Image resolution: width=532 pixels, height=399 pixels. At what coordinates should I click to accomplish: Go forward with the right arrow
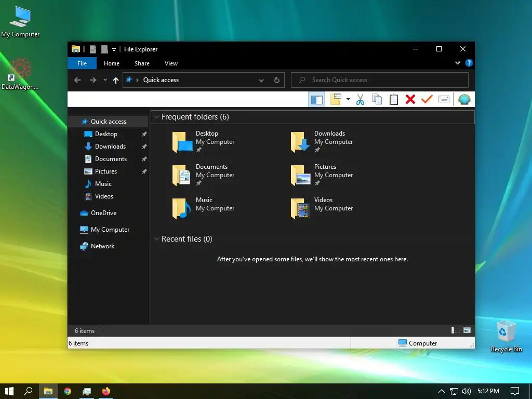tap(92, 80)
